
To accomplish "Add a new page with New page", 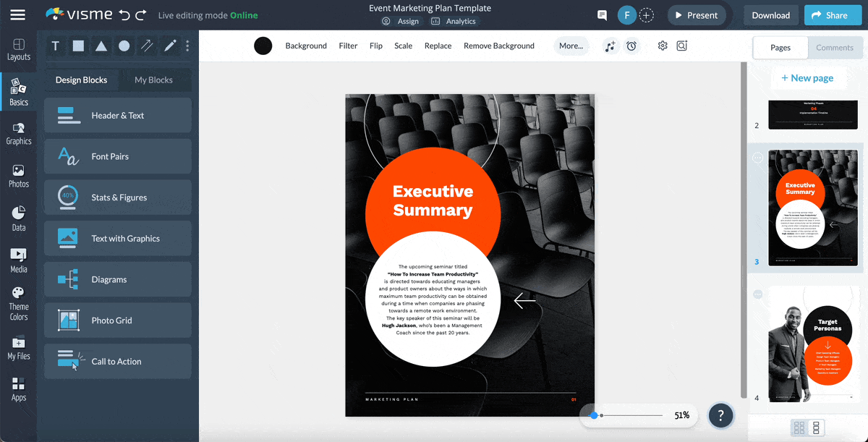I will (809, 77).
